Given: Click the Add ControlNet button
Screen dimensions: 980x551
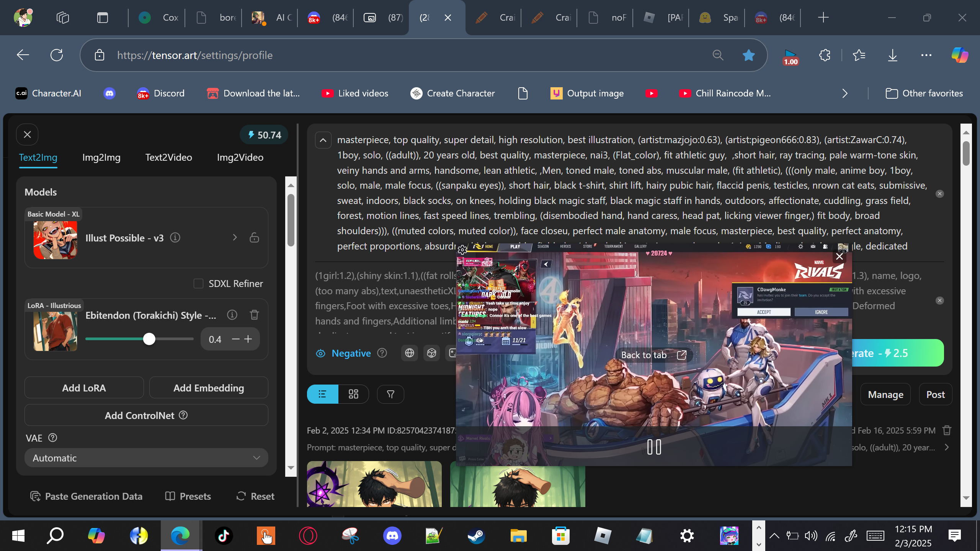Looking at the screenshot, I should [x=146, y=415].
